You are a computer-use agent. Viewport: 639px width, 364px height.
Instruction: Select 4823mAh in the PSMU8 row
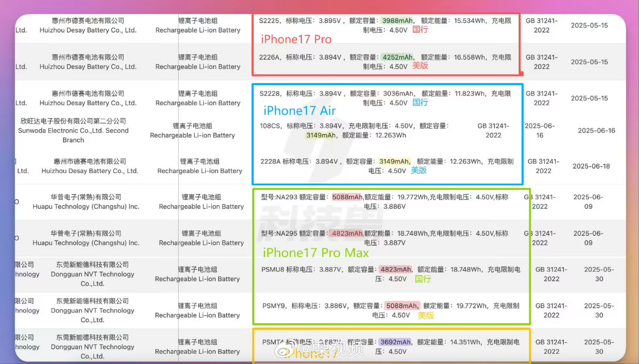tap(396, 270)
